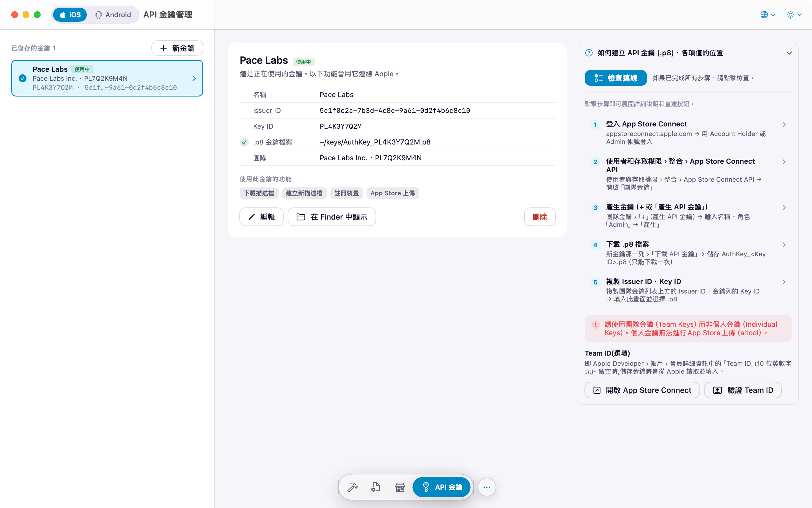Click the 註冊裝置 feature tag
The height and width of the screenshot is (508, 812).
click(x=347, y=193)
